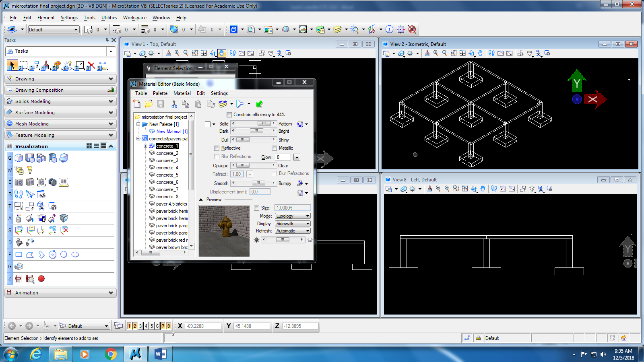
Task: Select concrete_4 in the material tree
Action: click(167, 168)
